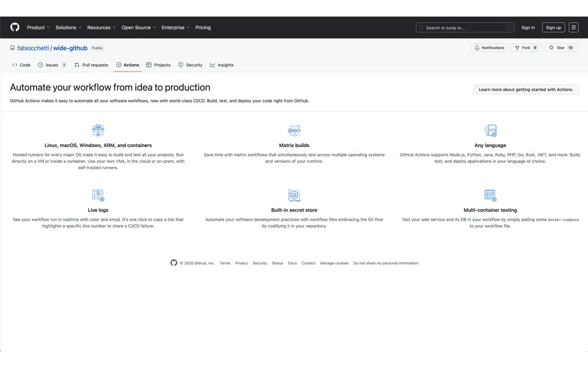The width and height of the screenshot is (588, 368).
Task: Star the wide-github repository
Action: (x=561, y=48)
